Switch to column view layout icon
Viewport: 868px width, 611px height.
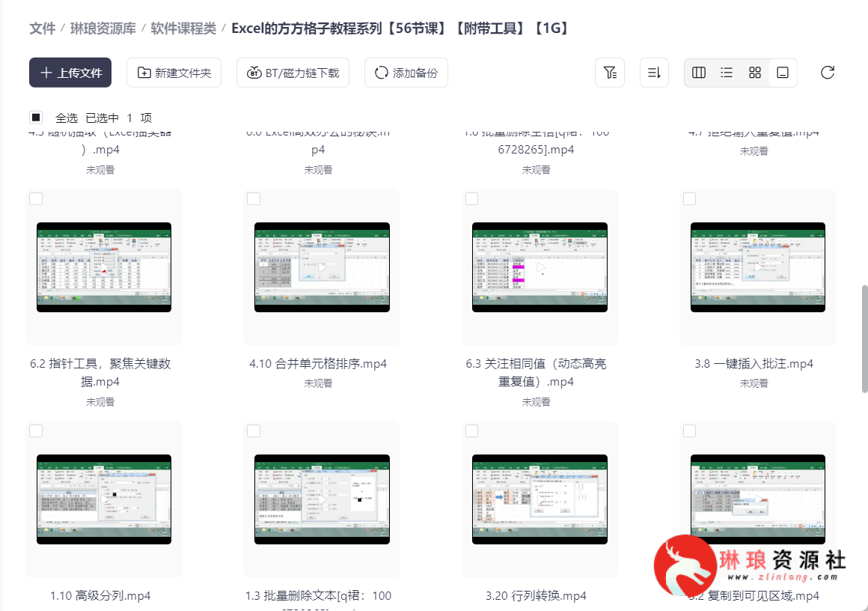(699, 73)
